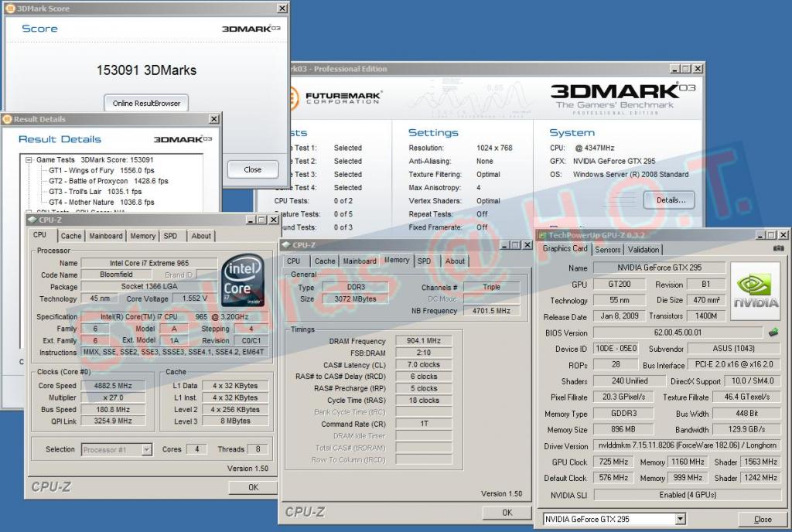
Task: Click the Bus Speed 180.8 MHz value
Action: tap(113, 410)
